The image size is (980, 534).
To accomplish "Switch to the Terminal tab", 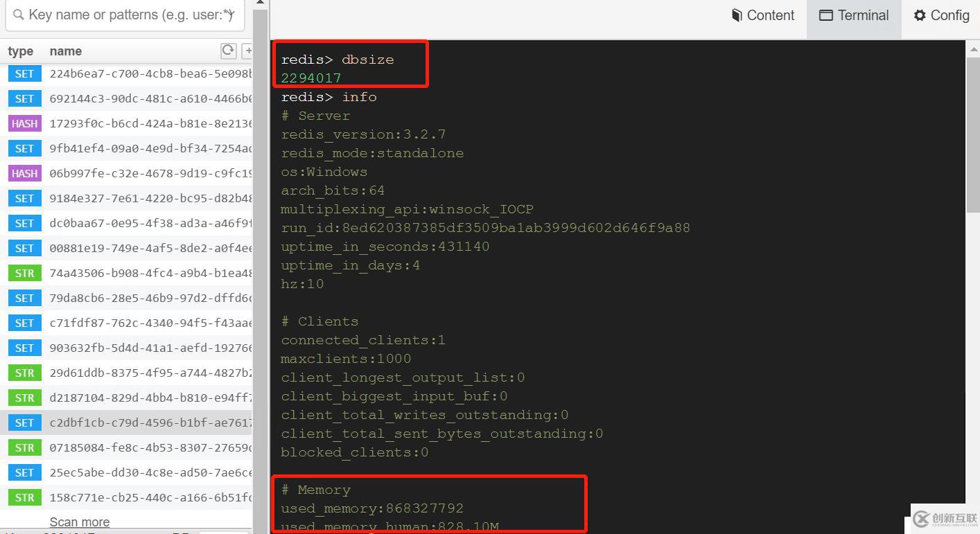I will coord(854,15).
